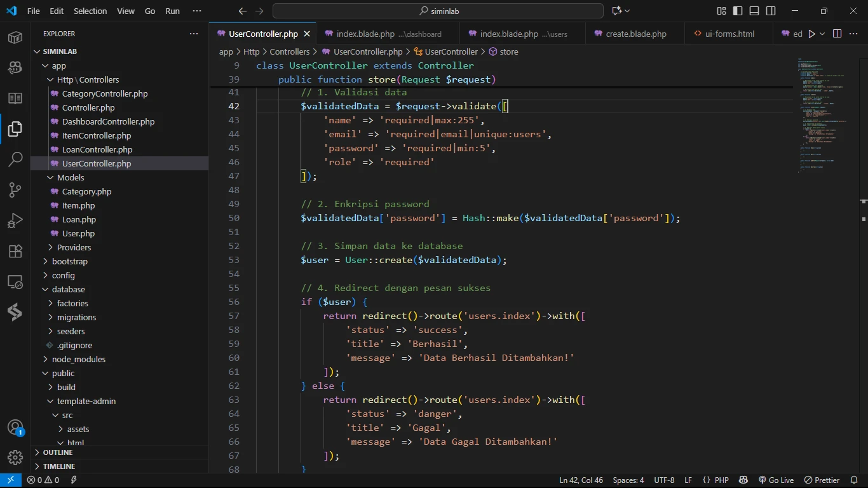This screenshot has height=488, width=868.
Task: Open LoanController.php in the explorer
Action: click(97, 149)
